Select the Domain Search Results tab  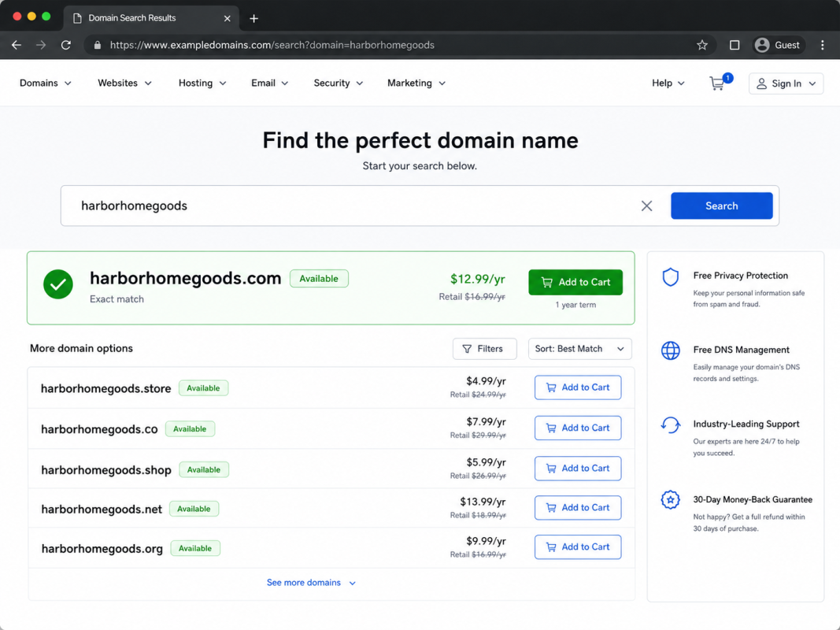(150, 18)
